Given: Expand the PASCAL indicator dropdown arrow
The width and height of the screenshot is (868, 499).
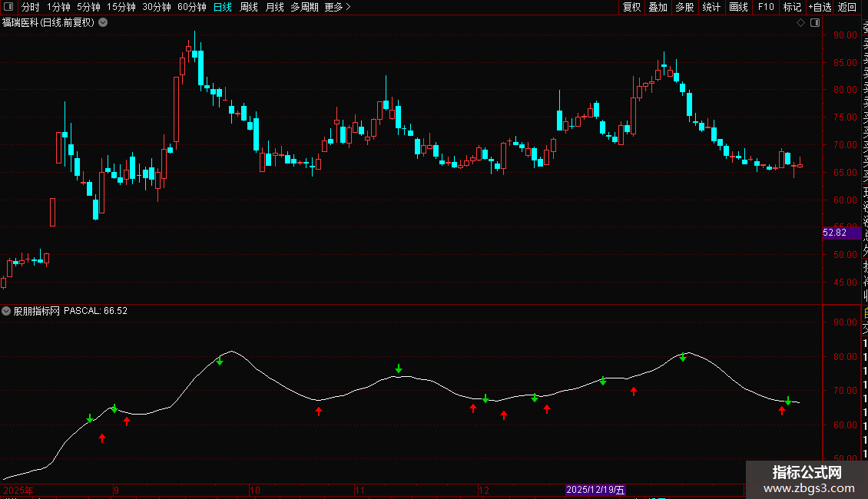Looking at the screenshot, I should tap(6, 311).
